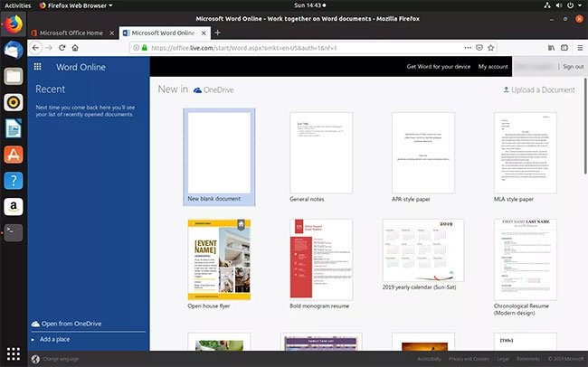This screenshot has height=367, width=588.
Task: Open the Trademarks footer link
Action: point(527,359)
